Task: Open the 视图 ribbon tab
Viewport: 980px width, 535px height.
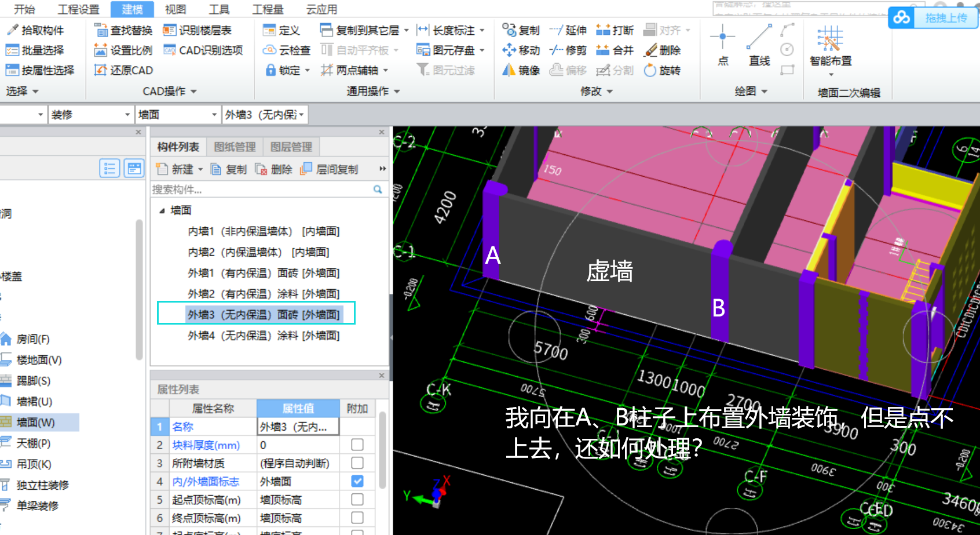Action: (175, 9)
